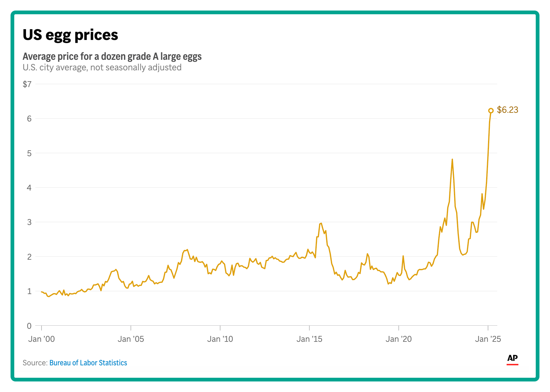Click the 3 y-axis label

click(29, 222)
